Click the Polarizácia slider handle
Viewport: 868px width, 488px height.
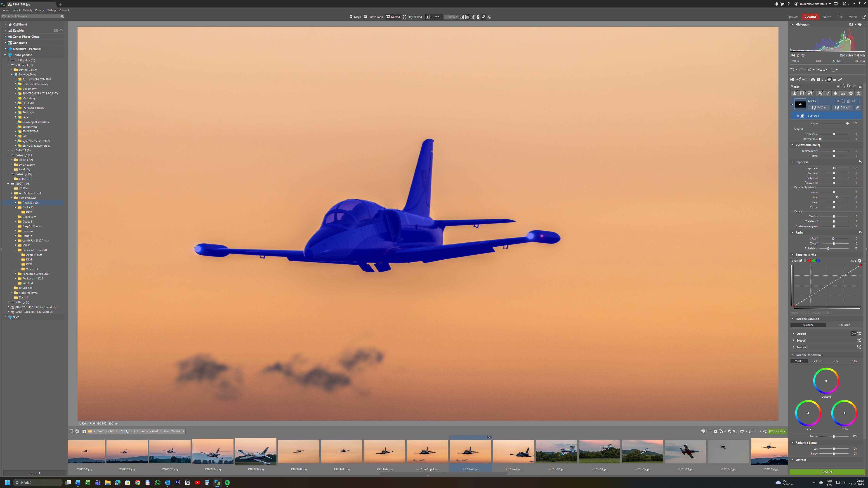pos(828,249)
